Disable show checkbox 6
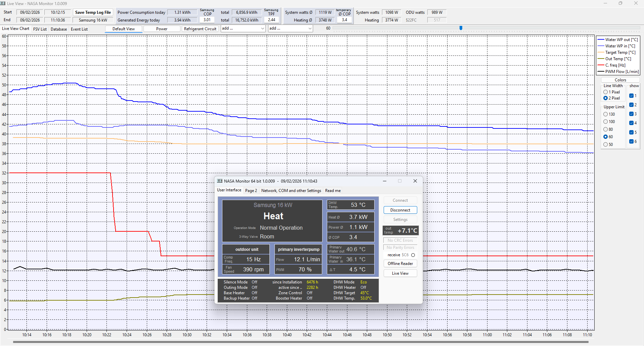The height and width of the screenshot is (346, 644). coord(631,142)
